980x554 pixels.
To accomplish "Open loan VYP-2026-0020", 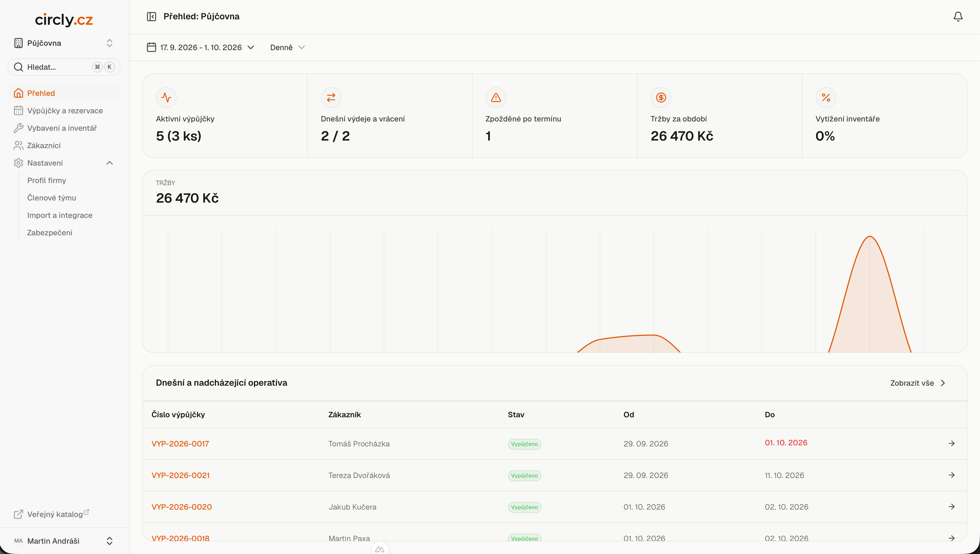I will (182, 507).
